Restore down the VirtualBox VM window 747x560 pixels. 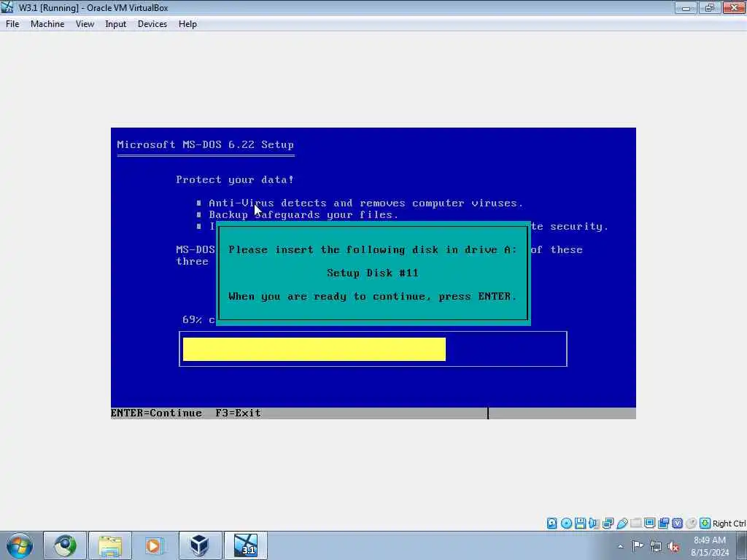click(709, 7)
